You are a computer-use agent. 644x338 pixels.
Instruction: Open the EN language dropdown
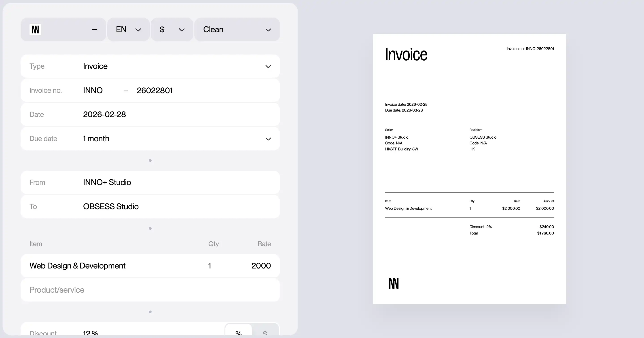pos(129,30)
